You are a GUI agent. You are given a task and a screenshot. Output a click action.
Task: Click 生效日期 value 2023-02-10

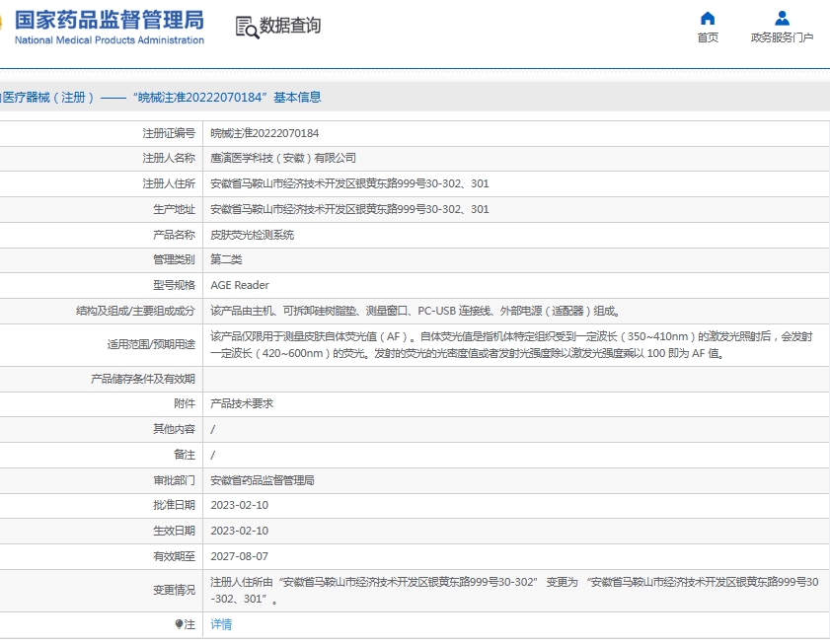coord(239,531)
